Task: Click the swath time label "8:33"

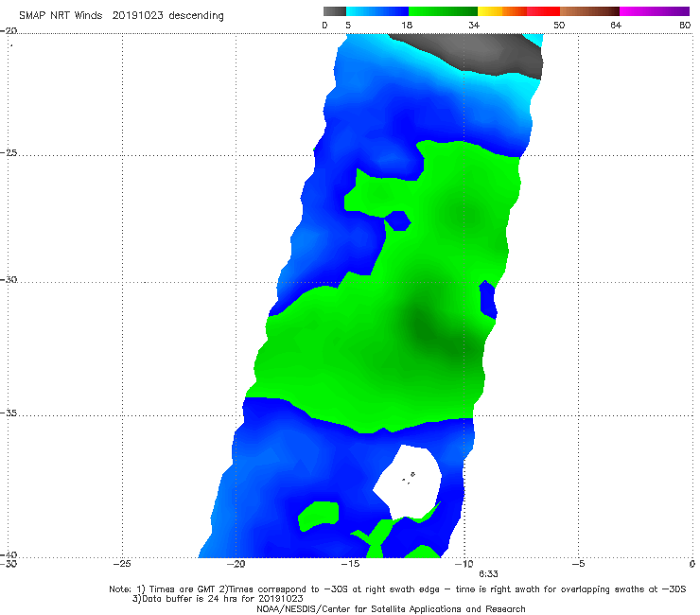Action: click(x=488, y=574)
